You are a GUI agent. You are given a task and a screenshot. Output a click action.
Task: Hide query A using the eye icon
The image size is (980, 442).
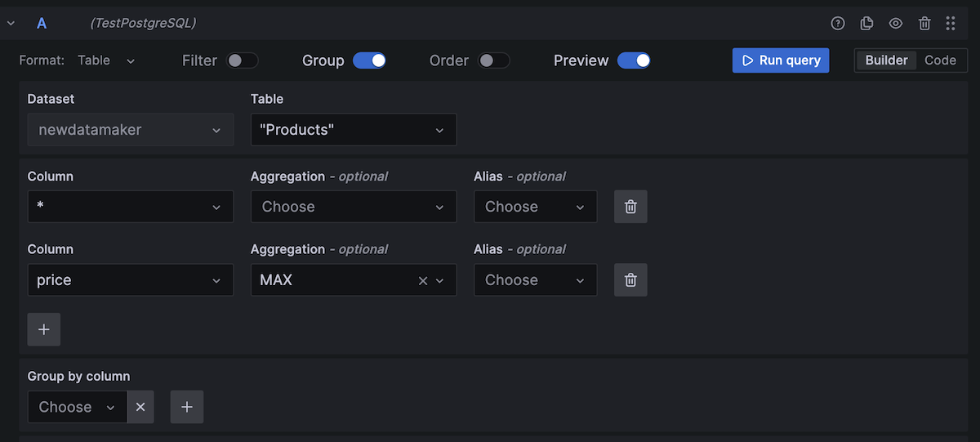[896, 24]
